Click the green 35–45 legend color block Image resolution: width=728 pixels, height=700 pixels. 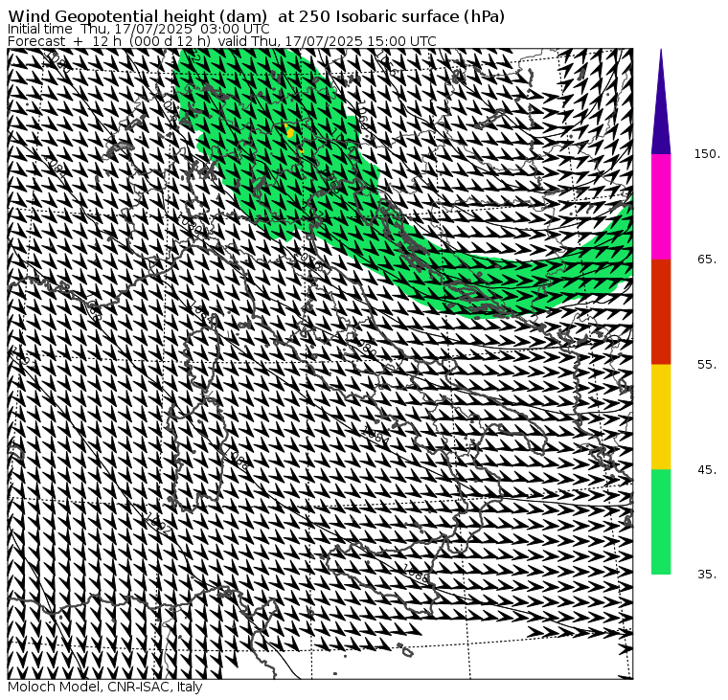[x=661, y=522]
